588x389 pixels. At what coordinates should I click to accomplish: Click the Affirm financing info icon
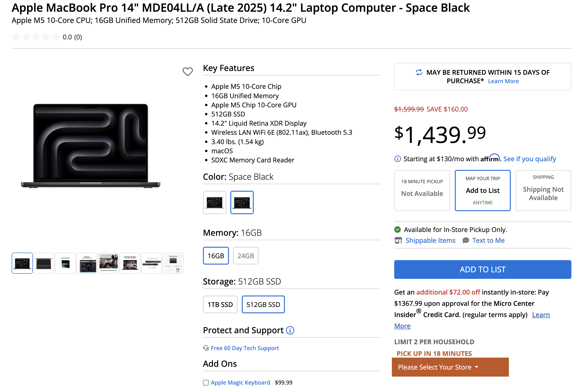[397, 159]
